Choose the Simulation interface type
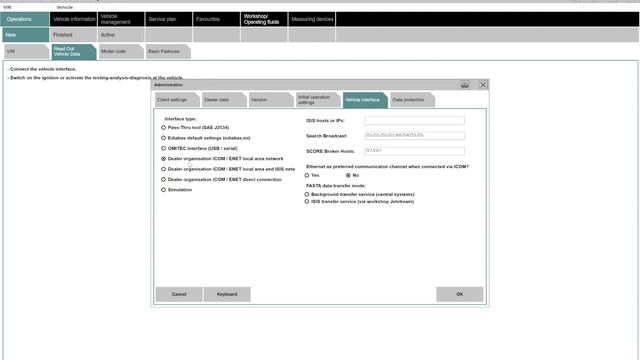The height and width of the screenshot is (360, 640). (164, 190)
